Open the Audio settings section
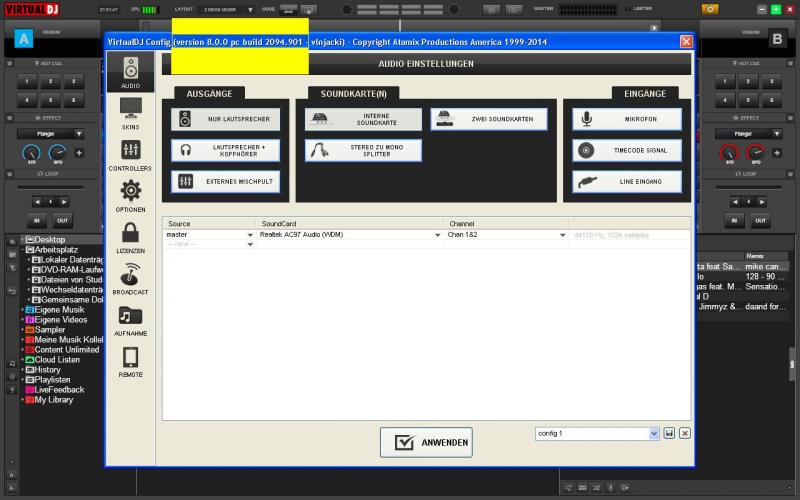 click(x=131, y=72)
